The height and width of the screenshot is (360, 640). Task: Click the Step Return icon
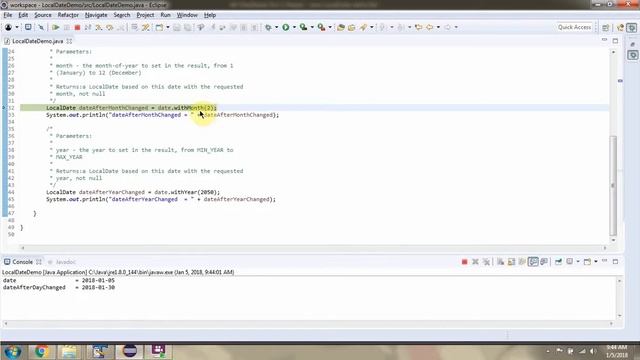120,27
